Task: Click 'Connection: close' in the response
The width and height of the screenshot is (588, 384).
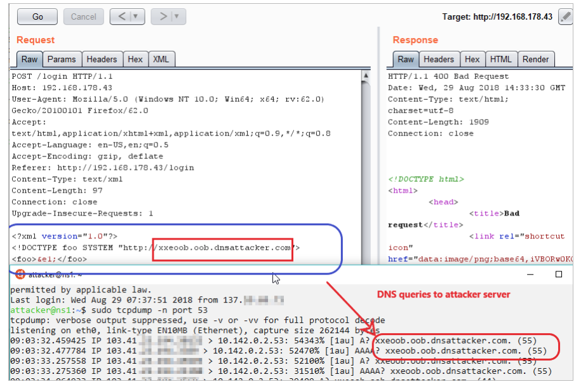Action: [431, 134]
